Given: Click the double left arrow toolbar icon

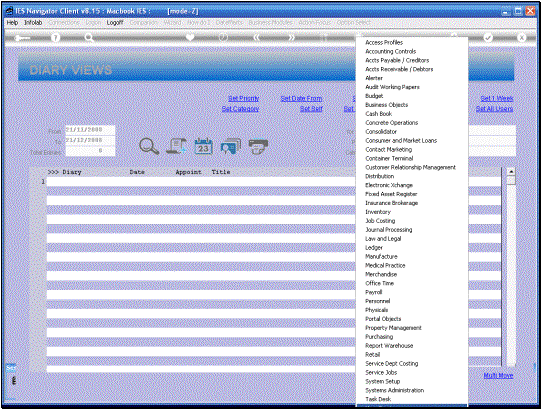Looking at the screenshot, I should pyautogui.click(x=256, y=37).
